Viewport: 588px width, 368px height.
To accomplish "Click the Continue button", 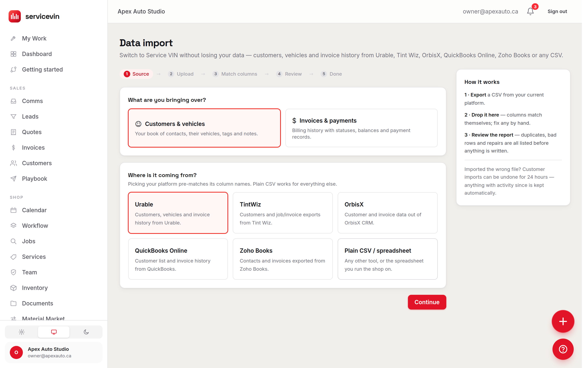I will click(x=427, y=302).
